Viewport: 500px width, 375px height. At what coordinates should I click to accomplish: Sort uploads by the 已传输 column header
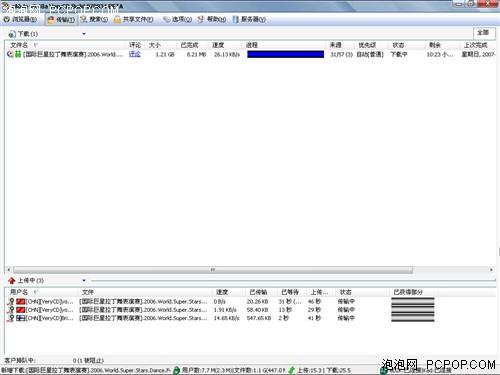(258, 292)
